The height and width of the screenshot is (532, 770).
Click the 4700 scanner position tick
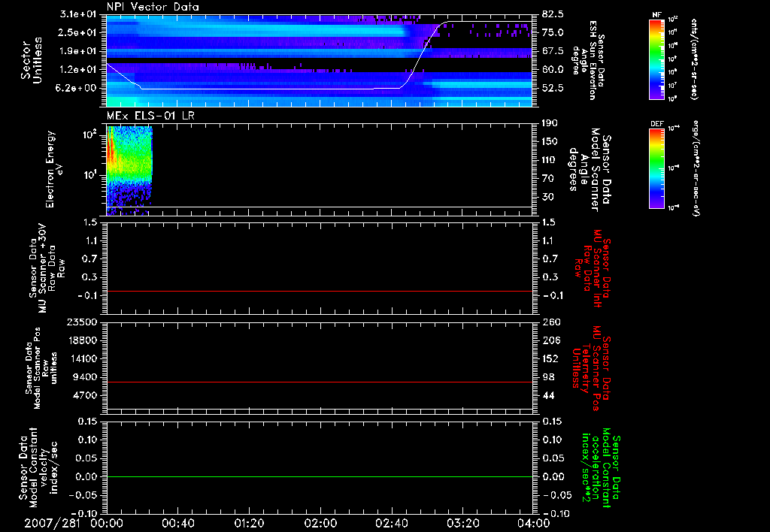85,395
